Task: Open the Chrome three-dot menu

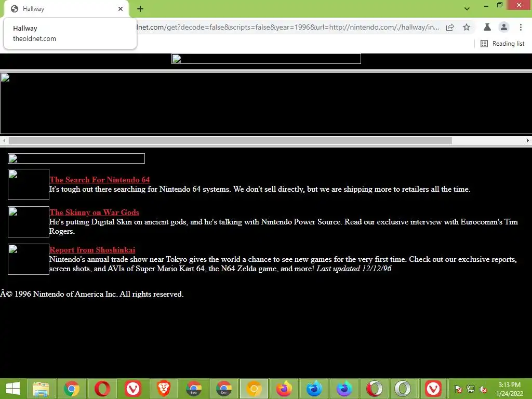Action: (521, 27)
